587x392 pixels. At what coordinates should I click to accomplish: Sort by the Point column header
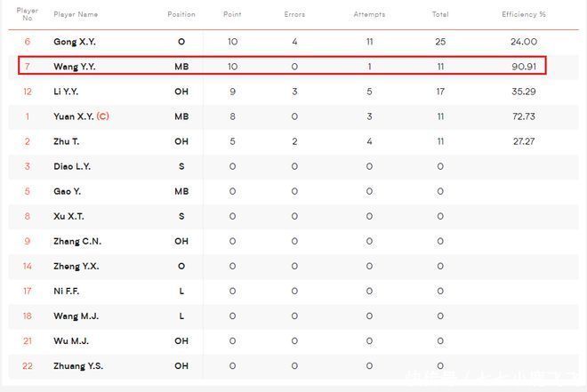click(232, 15)
